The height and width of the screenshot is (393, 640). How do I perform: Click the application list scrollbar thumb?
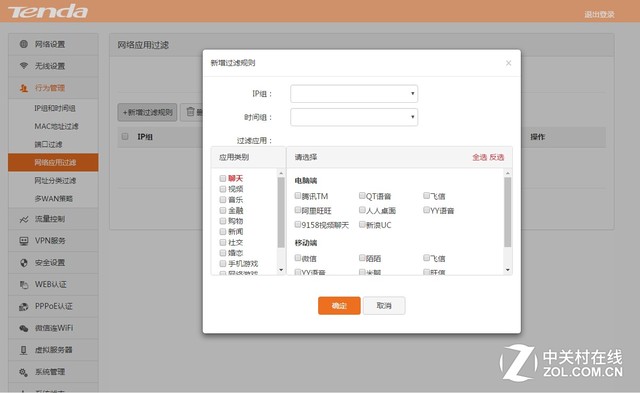(x=508, y=212)
